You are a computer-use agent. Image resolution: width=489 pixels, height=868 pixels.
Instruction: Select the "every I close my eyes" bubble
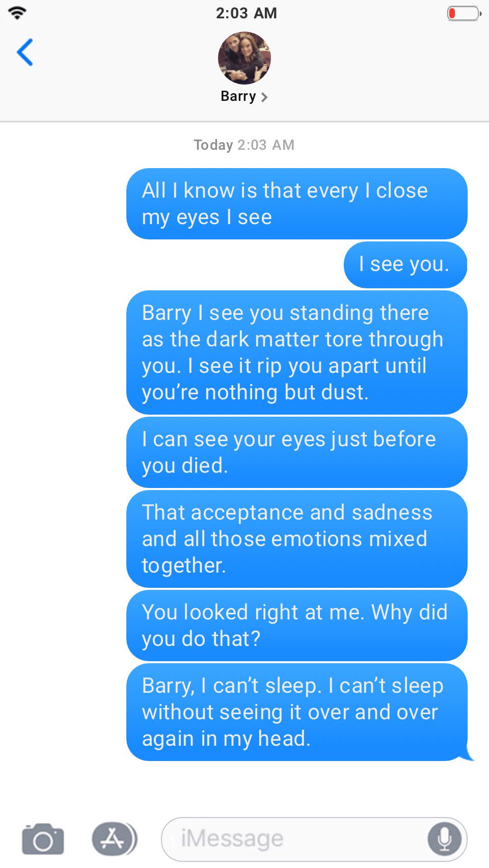pos(297,204)
